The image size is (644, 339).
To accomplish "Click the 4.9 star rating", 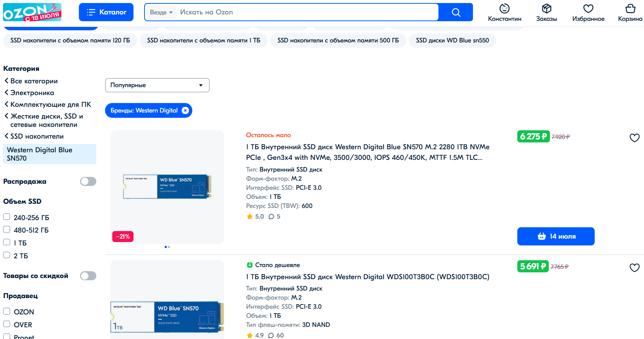I will tap(255, 336).
